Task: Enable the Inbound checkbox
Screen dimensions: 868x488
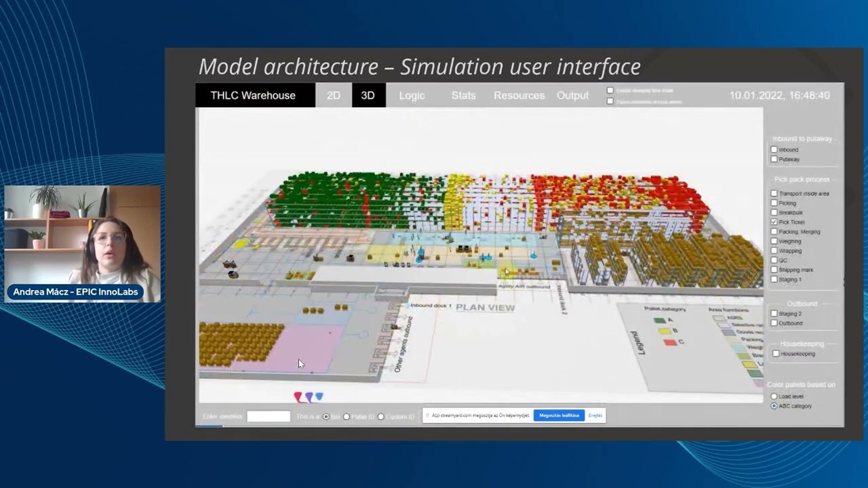Action: [774, 149]
